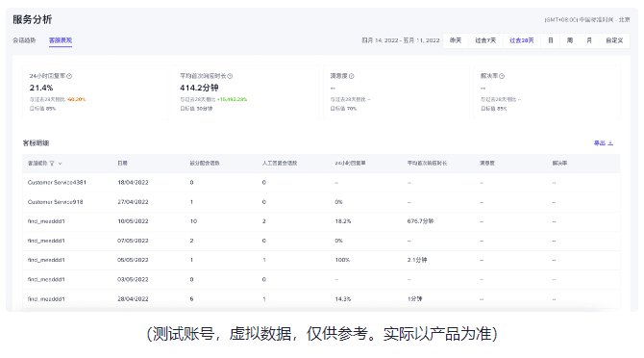The image size is (644, 358).
Task: Click the help icon beside 满意度
Action: 352,76
